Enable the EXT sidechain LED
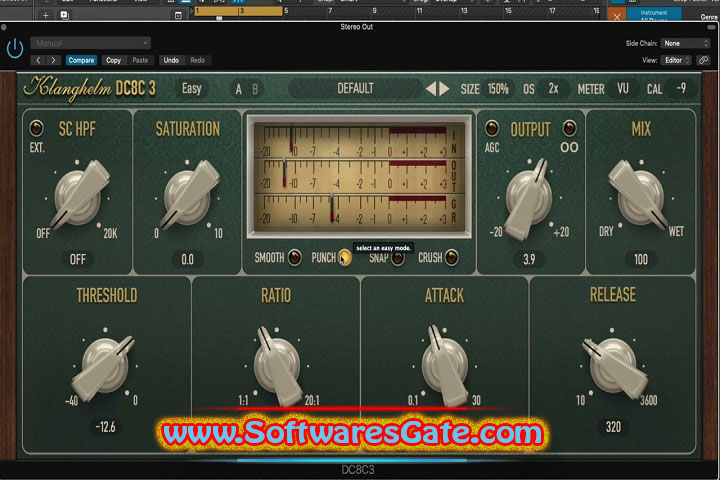This screenshot has width=720, height=480. (x=37, y=128)
